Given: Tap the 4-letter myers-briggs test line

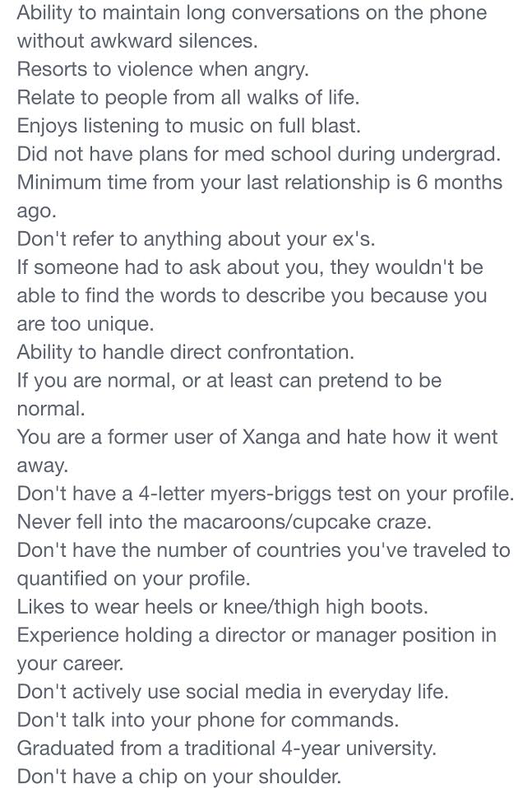Looking at the screenshot, I should point(265,494).
